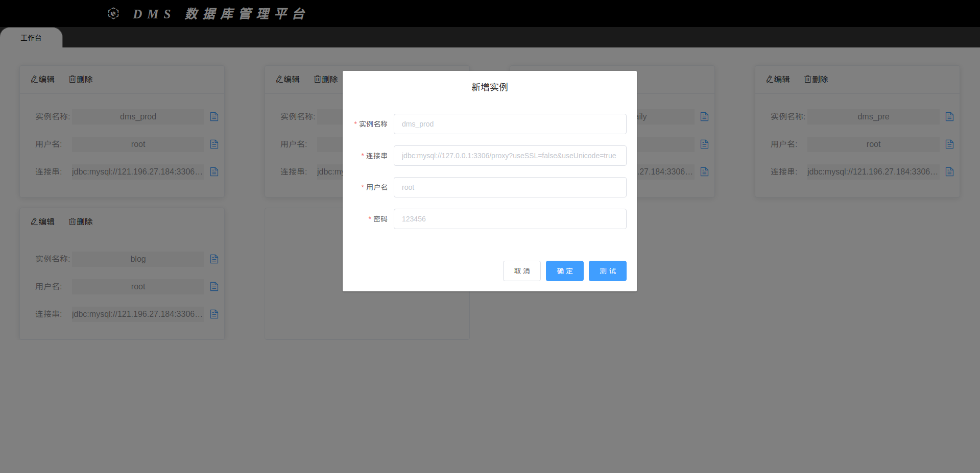Image resolution: width=980 pixels, height=473 pixels.
Task: Click 删除 on the second card beside the dialog
Action: pos(326,79)
